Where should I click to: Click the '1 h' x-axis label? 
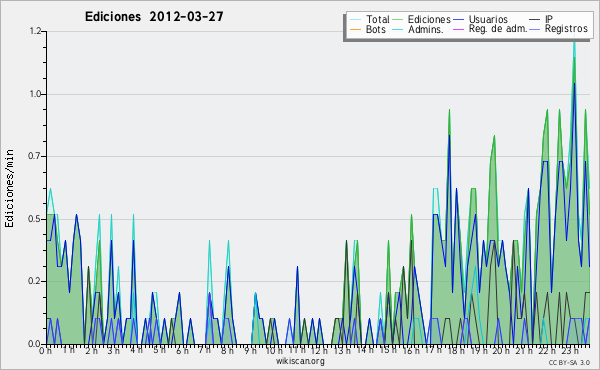[x=69, y=350]
